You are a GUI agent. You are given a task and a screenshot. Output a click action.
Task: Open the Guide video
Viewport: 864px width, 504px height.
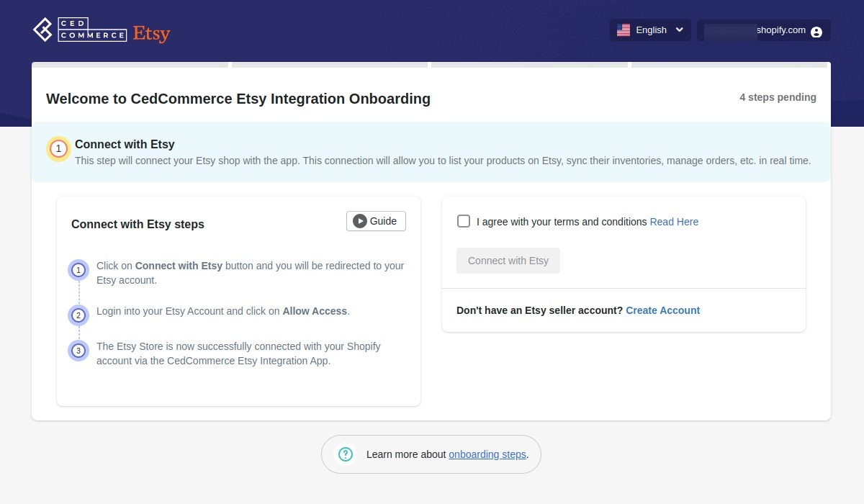[x=376, y=221]
